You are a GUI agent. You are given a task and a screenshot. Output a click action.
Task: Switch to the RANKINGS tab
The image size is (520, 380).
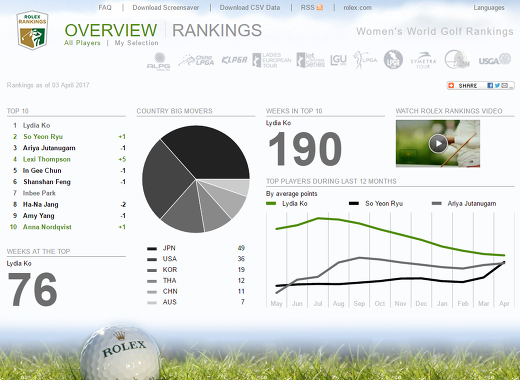click(217, 30)
